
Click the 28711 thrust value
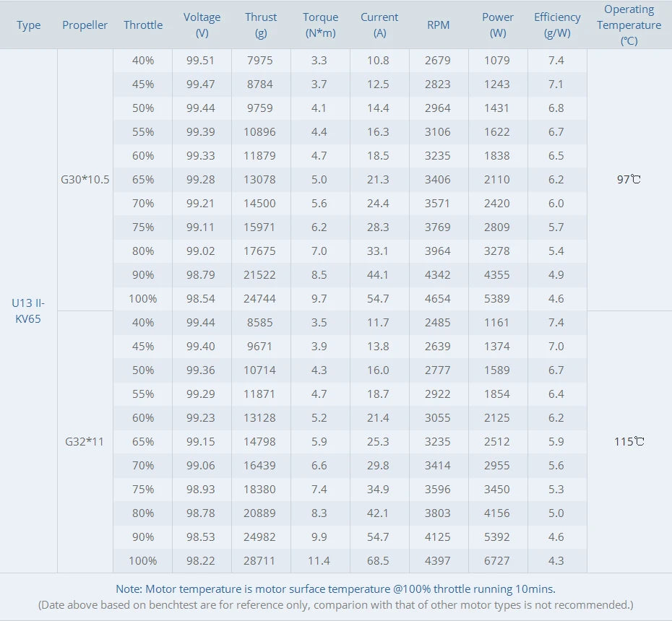tap(261, 560)
